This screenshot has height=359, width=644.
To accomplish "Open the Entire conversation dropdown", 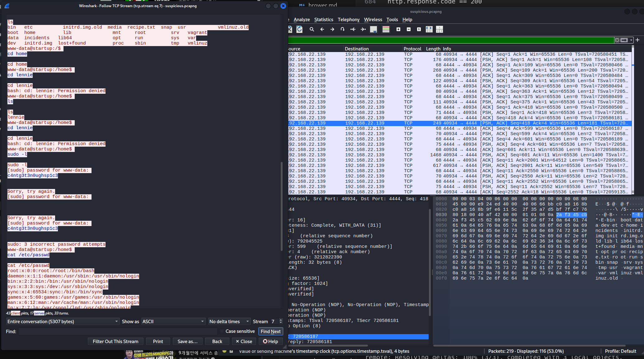I will 63,321.
